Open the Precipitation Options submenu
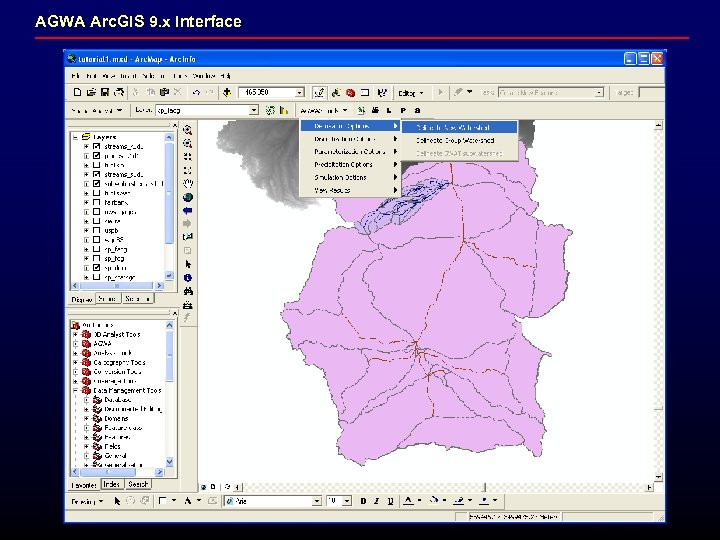The width and height of the screenshot is (720, 540). point(350,164)
